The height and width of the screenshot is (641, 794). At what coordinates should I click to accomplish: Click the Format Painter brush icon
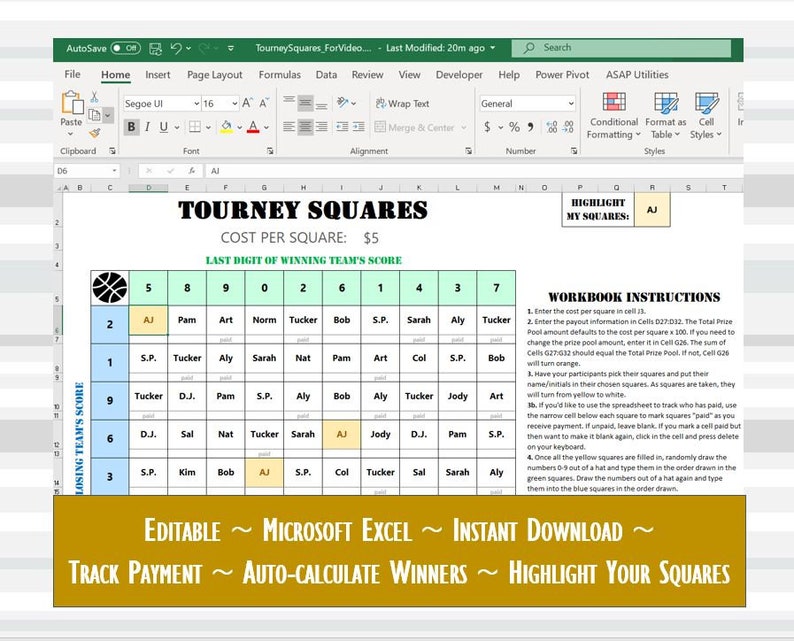coord(95,133)
